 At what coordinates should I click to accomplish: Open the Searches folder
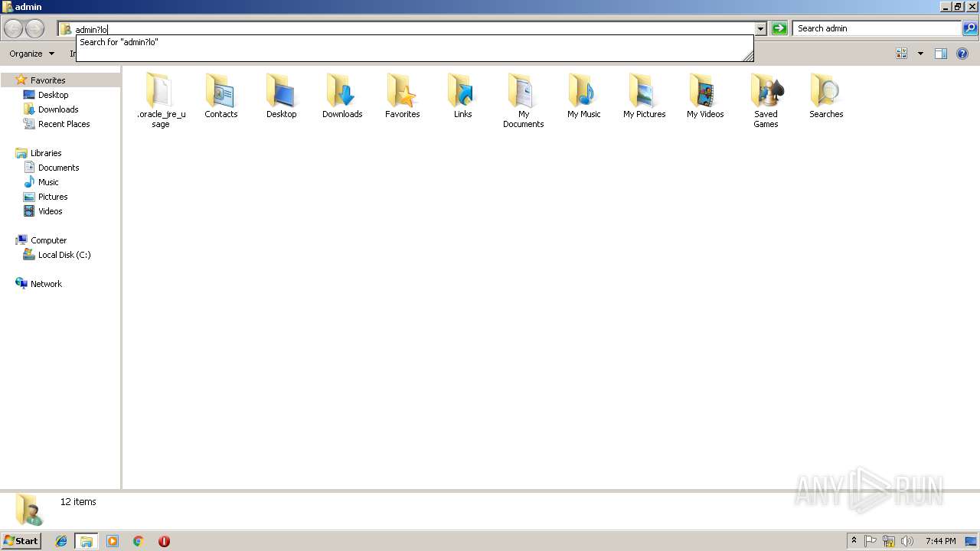(826, 96)
